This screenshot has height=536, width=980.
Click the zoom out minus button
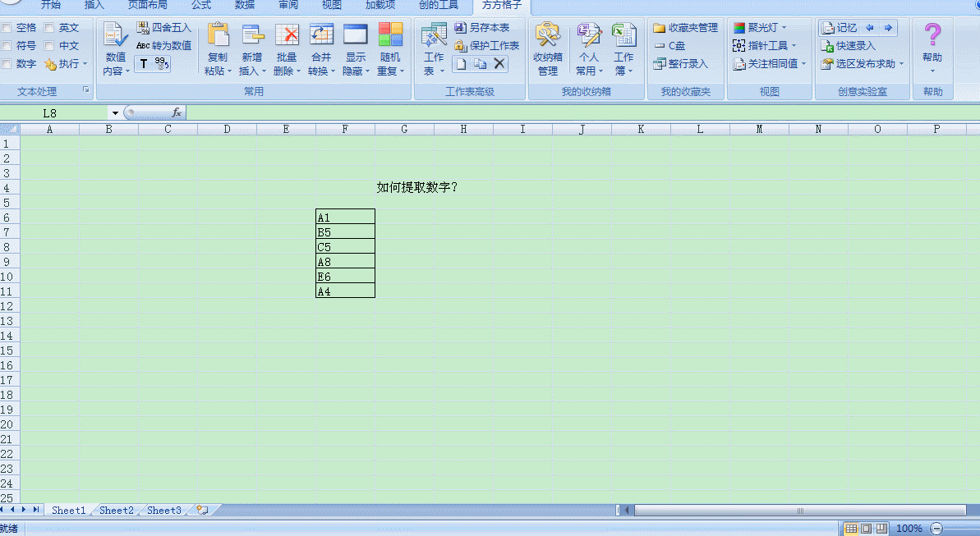pyautogui.click(x=936, y=529)
